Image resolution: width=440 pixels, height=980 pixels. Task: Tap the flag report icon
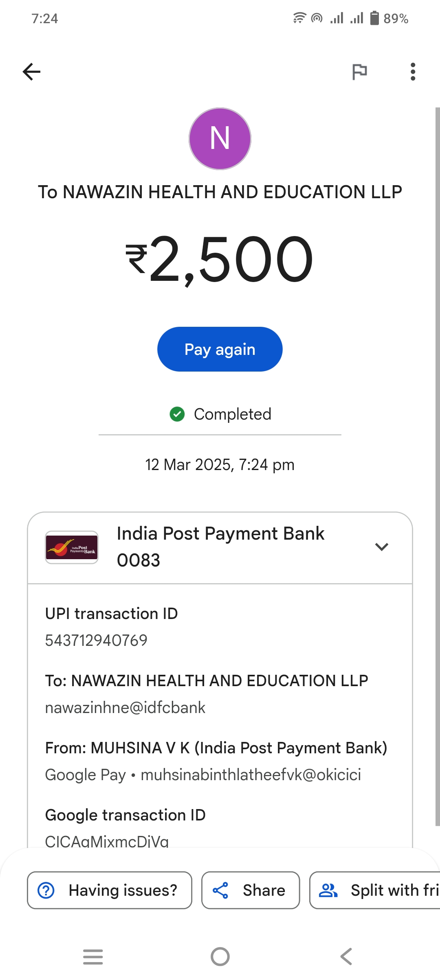[359, 72]
